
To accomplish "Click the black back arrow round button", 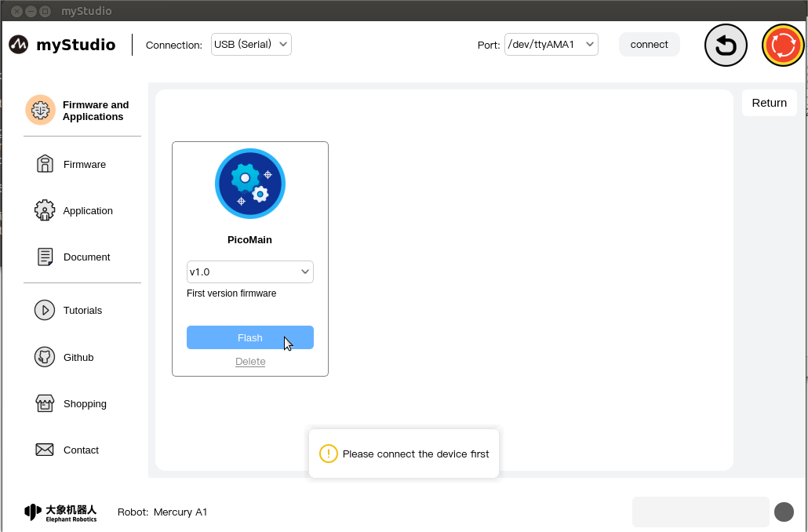I will [726, 46].
